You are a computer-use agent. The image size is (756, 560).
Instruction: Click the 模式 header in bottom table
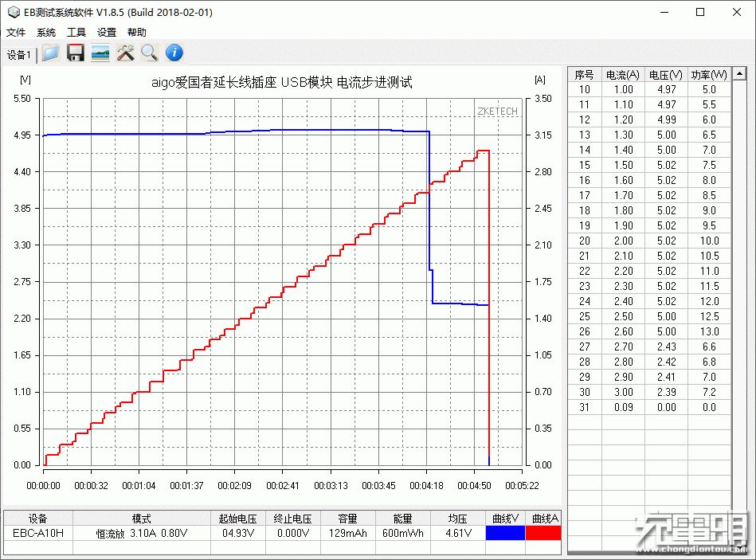coord(141,519)
